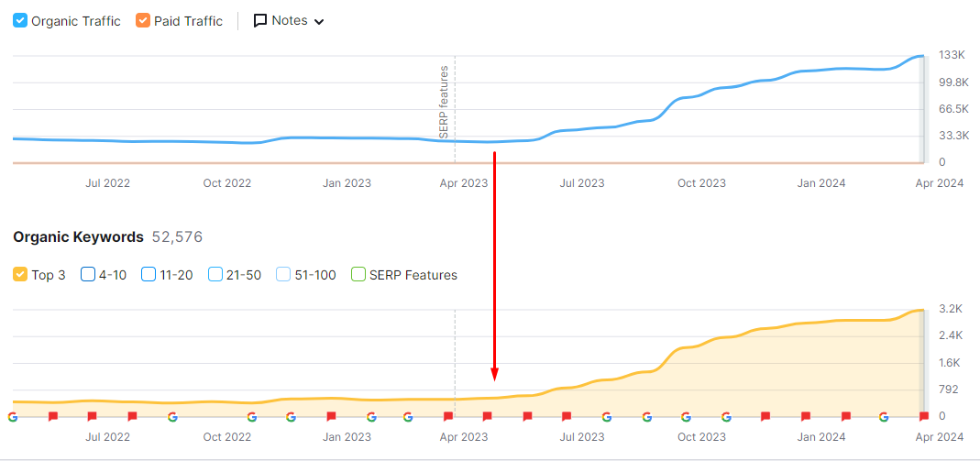Click the red flag below the red arrow
Viewport: 980px width, 461px height.
click(x=488, y=416)
